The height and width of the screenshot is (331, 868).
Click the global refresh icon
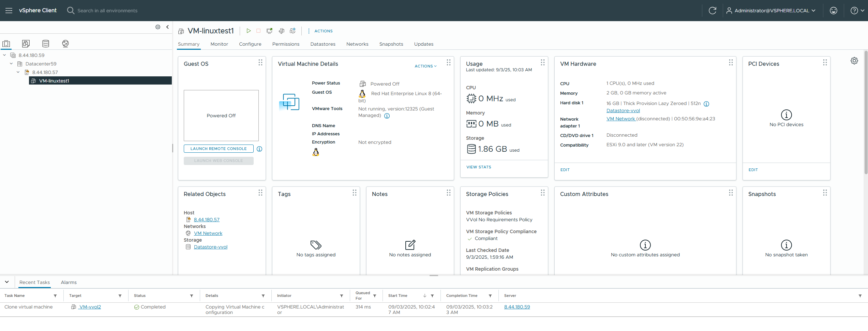point(712,11)
